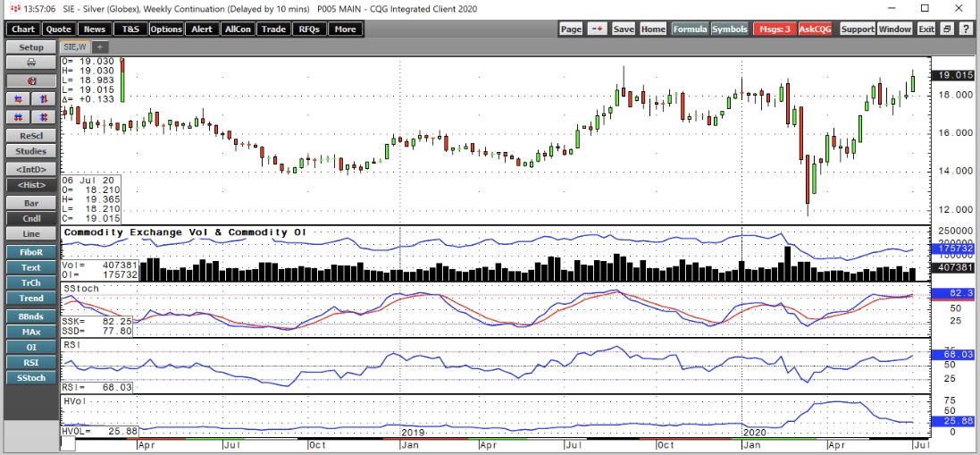
Task: Switch chart type to Line
Action: [x=30, y=233]
